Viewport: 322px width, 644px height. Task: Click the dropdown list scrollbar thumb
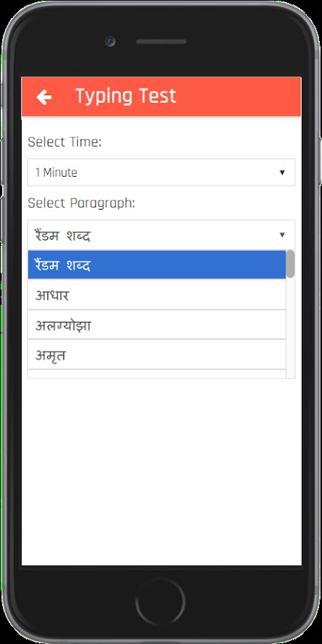pos(291,263)
